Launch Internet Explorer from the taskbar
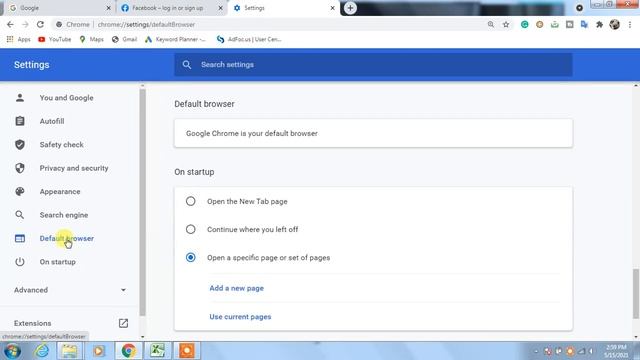640x360 pixels. point(42,351)
